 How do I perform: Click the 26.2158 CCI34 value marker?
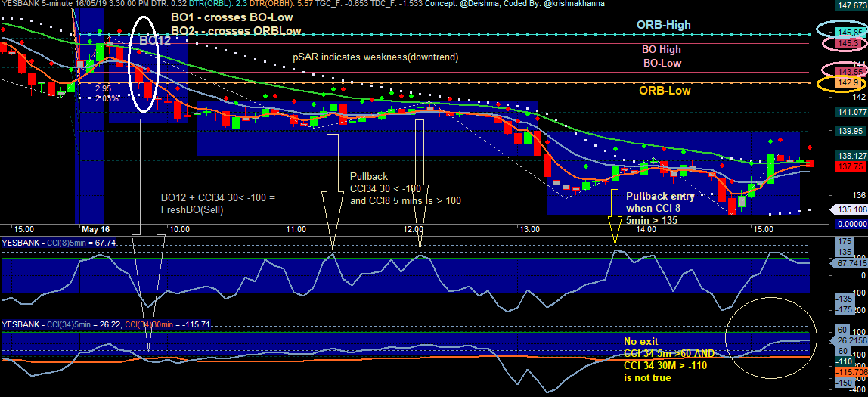coord(848,340)
